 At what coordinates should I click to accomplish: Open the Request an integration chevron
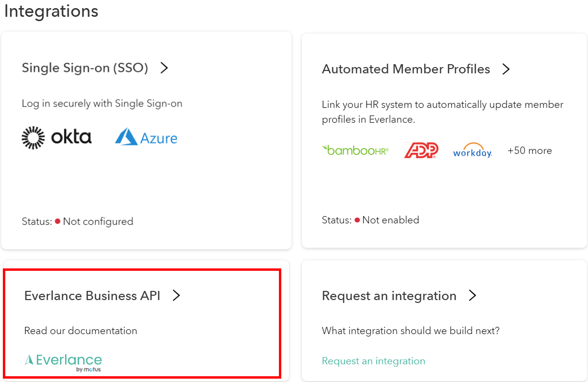(473, 296)
